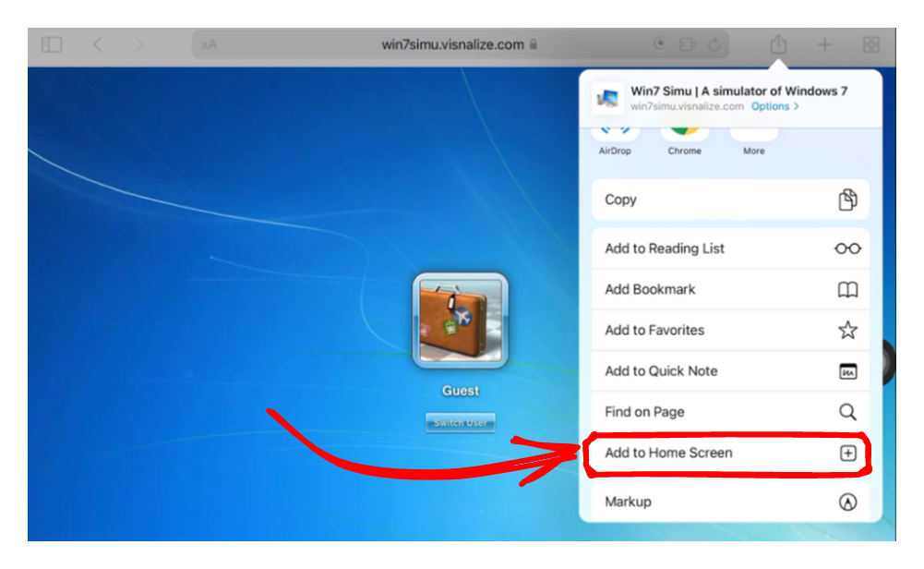Viewport: 924px width, 569px height.
Task: Choose Add to Reading List
Action: pyautogui.click(x=730, y=248)
